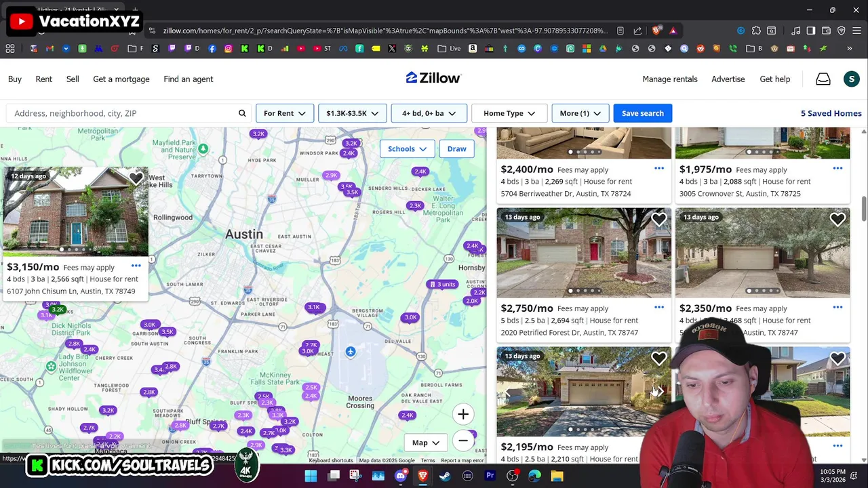
Task: Open options for $2,750/mo Petrified Forest listing
Action: [x=659, y=307]
